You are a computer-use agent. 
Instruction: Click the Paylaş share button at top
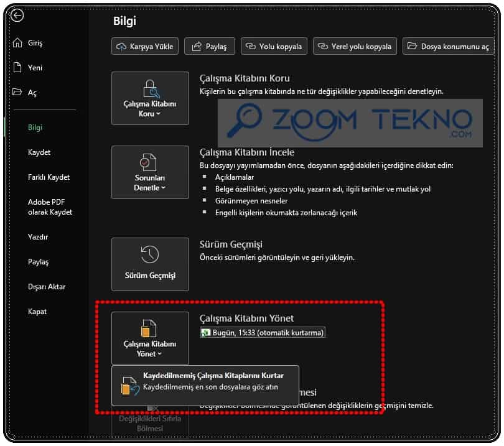pos(210,46)
